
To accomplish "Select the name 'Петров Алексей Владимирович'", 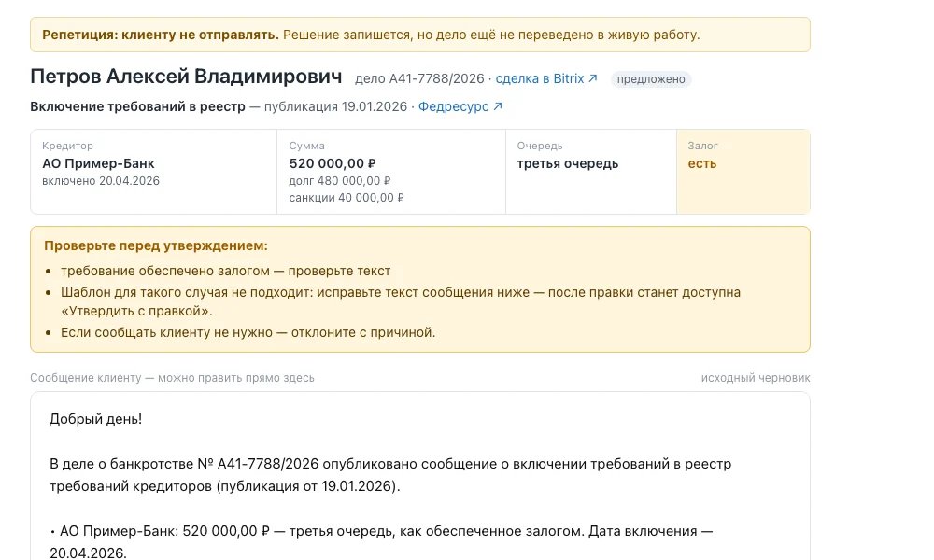I will point(186,77).
